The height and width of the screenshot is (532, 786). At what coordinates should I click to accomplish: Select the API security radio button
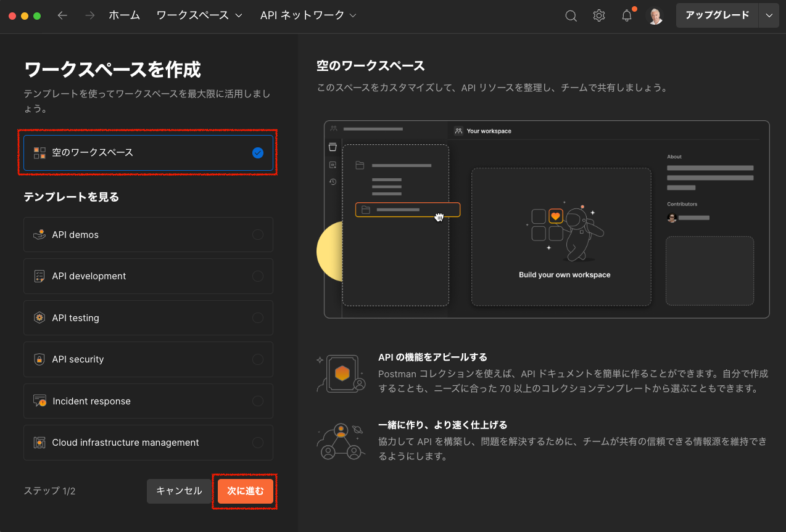click(x=258, y=359)
